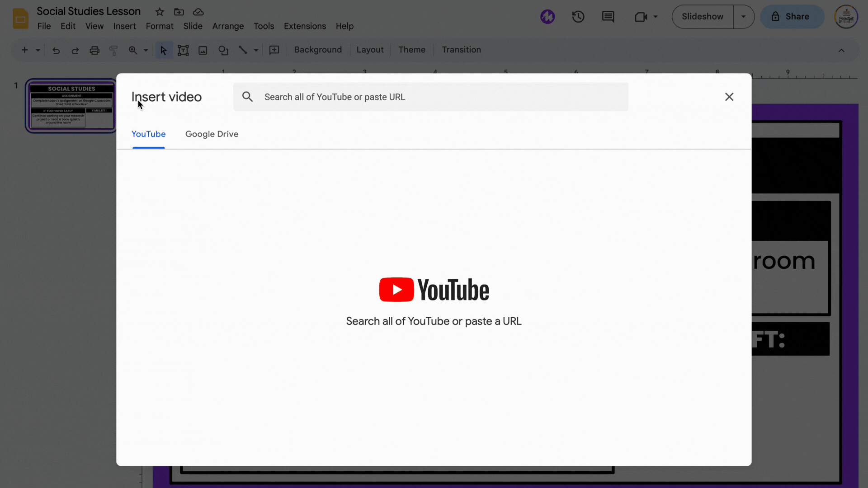The width and height of the screenshot is (868, 488).
Task: Collapse the menus with the chevron
Action: 841,50
